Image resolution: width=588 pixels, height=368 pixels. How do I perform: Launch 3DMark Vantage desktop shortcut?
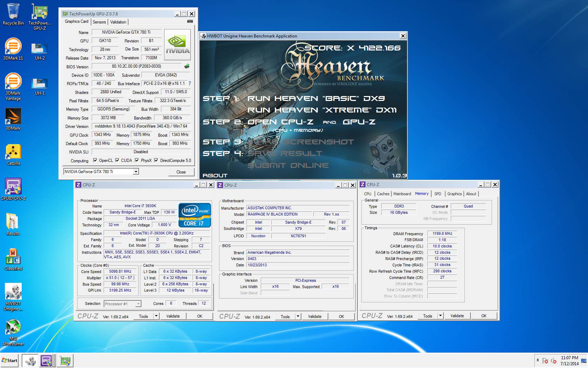coord(13,87)
